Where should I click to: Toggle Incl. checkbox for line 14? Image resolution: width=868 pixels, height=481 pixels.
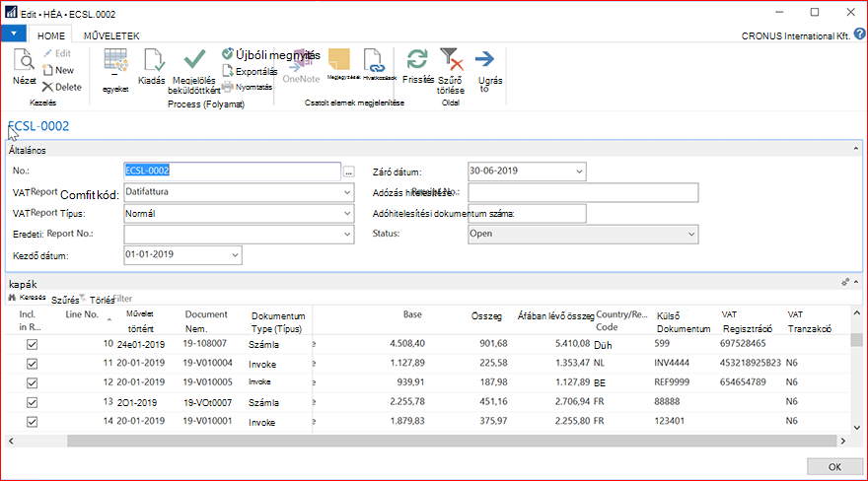33,422
